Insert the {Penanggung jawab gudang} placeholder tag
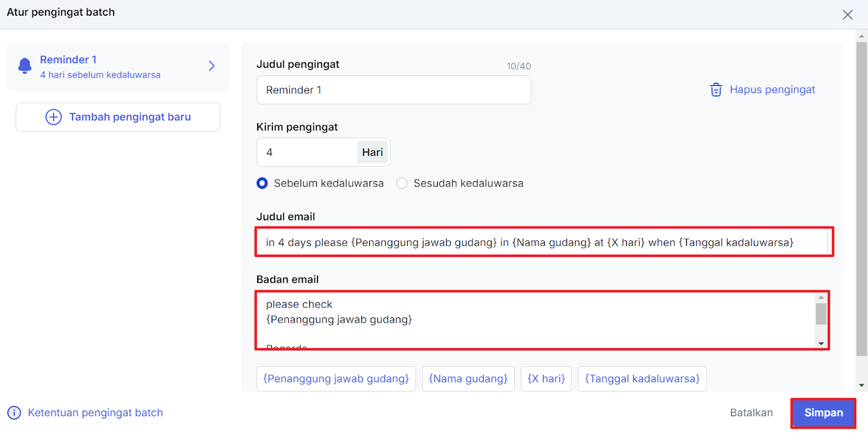Screen dimensions: 868x433 click(x=336, y=379)
